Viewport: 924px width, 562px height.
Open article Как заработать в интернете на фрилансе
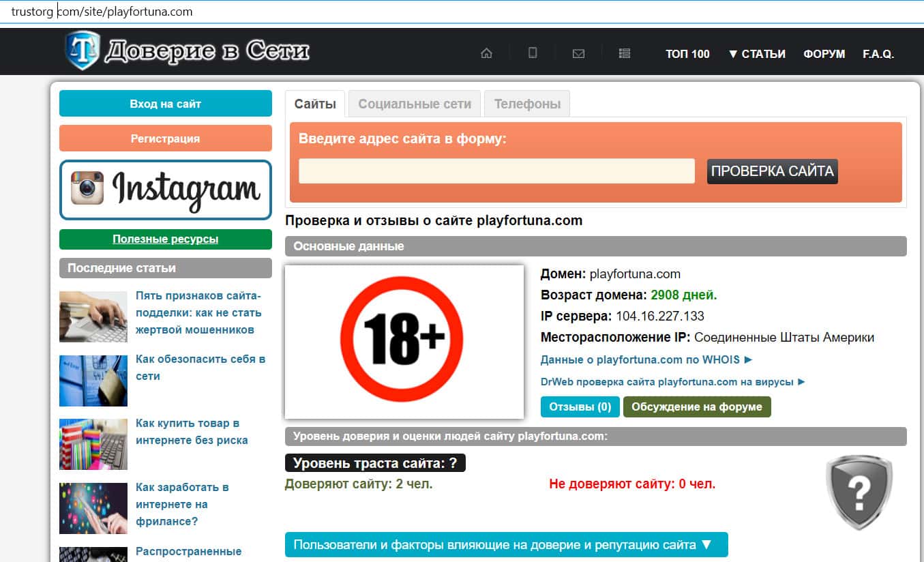click(x=182, y=505)
